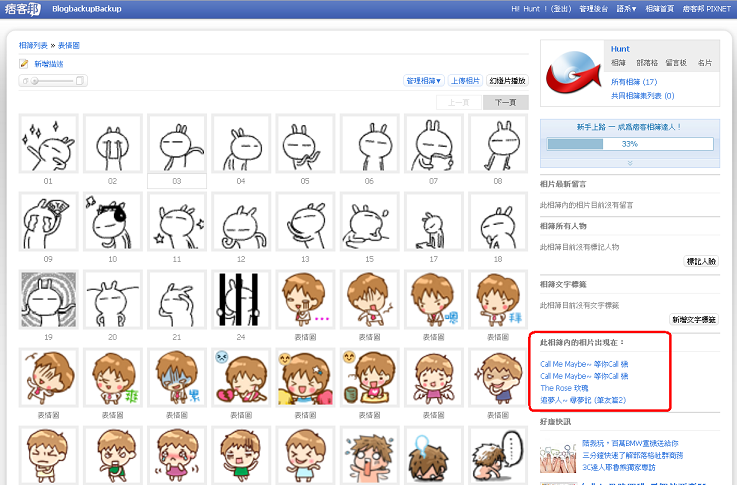Click the 登出 logout link
This screenshot has width=737, height=485.
(561, 9)
